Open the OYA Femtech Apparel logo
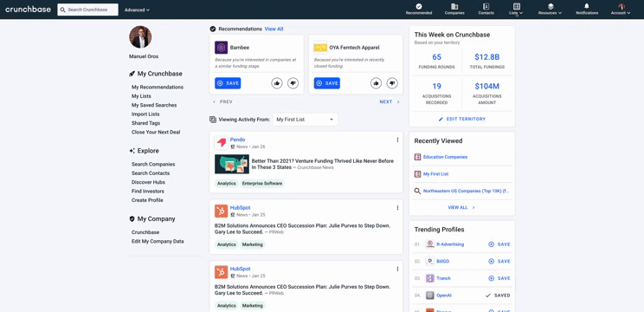This screenshot has height=312, width=644. click(x=320, y=48)
